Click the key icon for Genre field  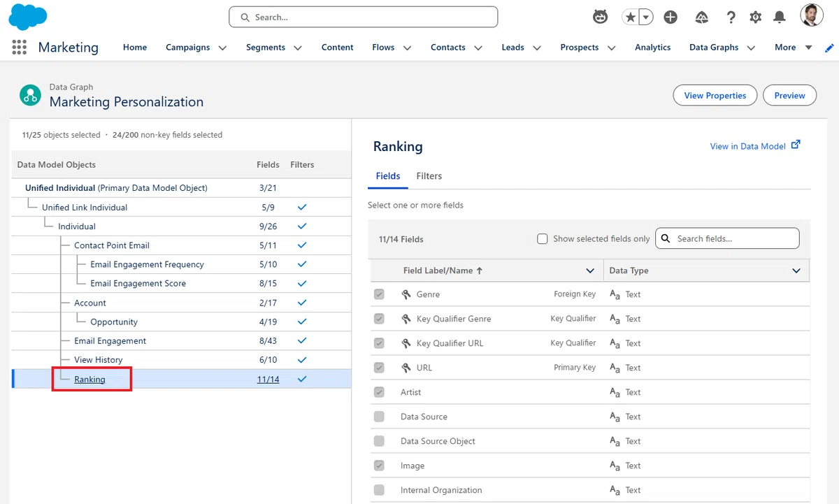406,294
